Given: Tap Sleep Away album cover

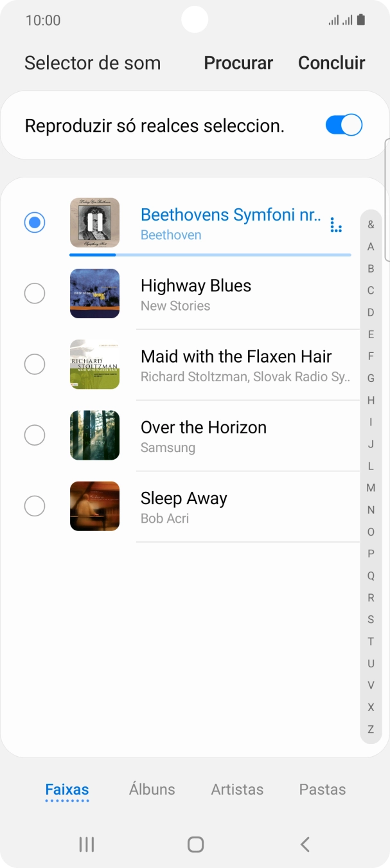Looking at the screenshot, I should [94, 506].
